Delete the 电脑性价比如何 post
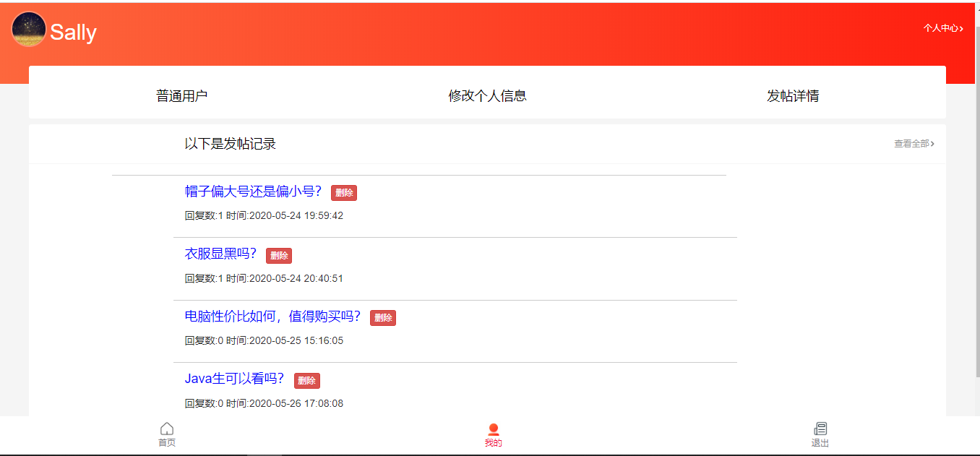The image size is (980, 456). 383,318
